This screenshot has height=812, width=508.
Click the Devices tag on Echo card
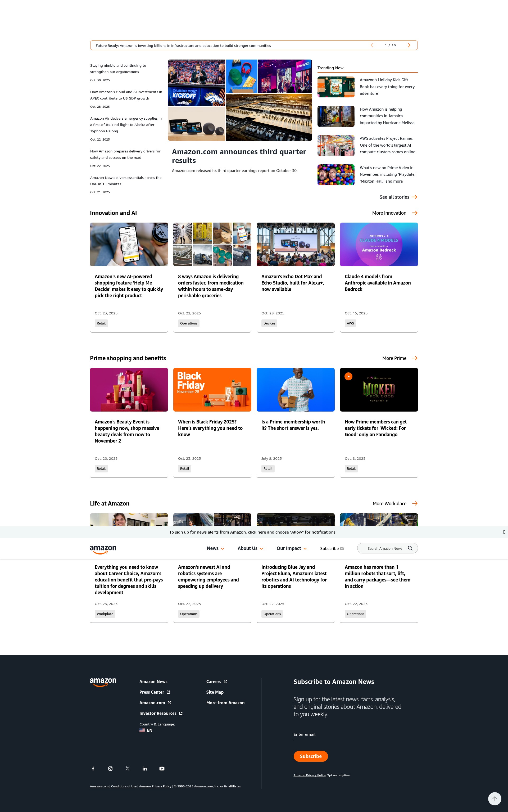click(x=269, y=323)
